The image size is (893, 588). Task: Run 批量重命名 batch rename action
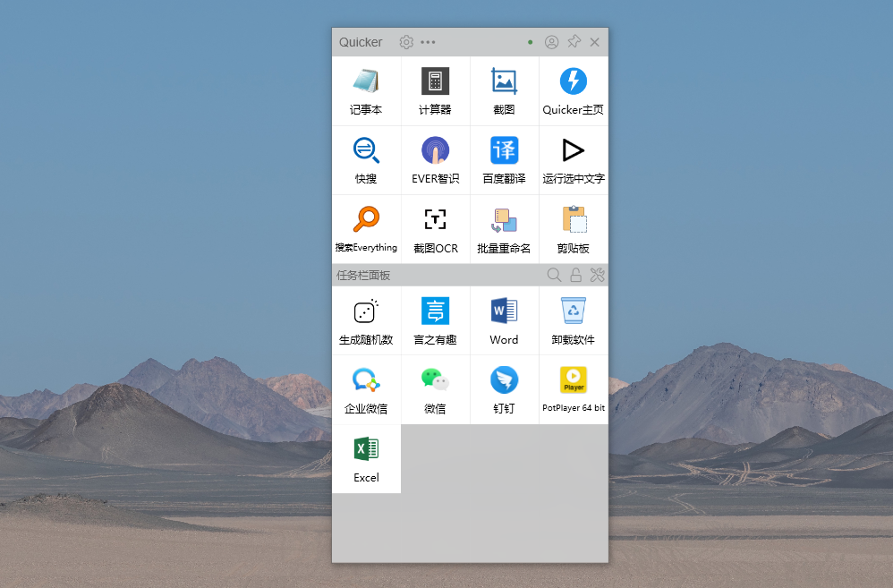(504, 229)
